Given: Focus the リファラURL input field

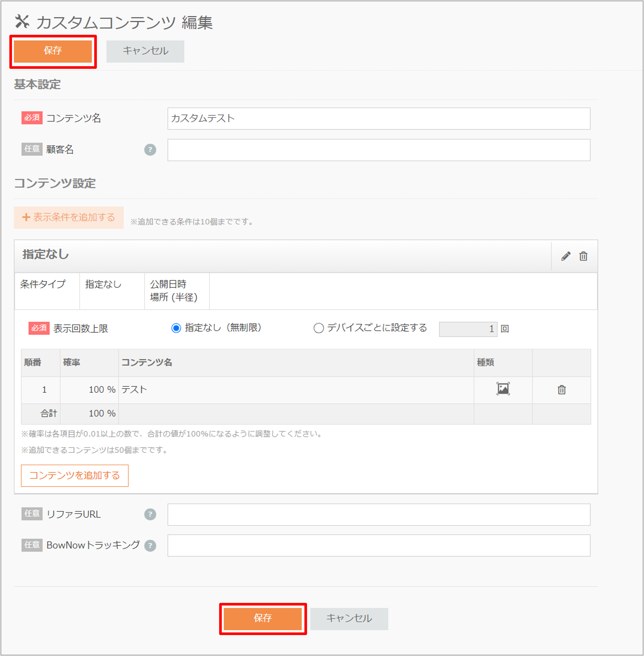Looking at the screenshot, I should [x=379, y=515].
